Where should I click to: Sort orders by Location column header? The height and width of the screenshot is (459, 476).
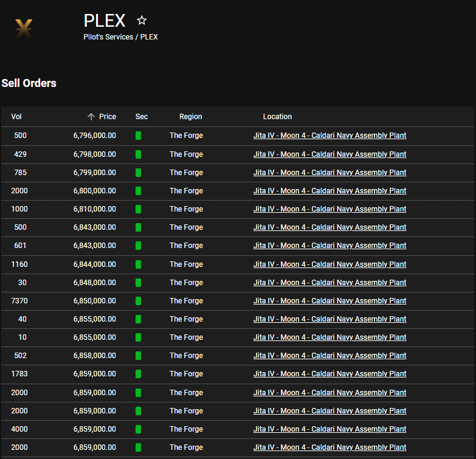tap(277, 117)
